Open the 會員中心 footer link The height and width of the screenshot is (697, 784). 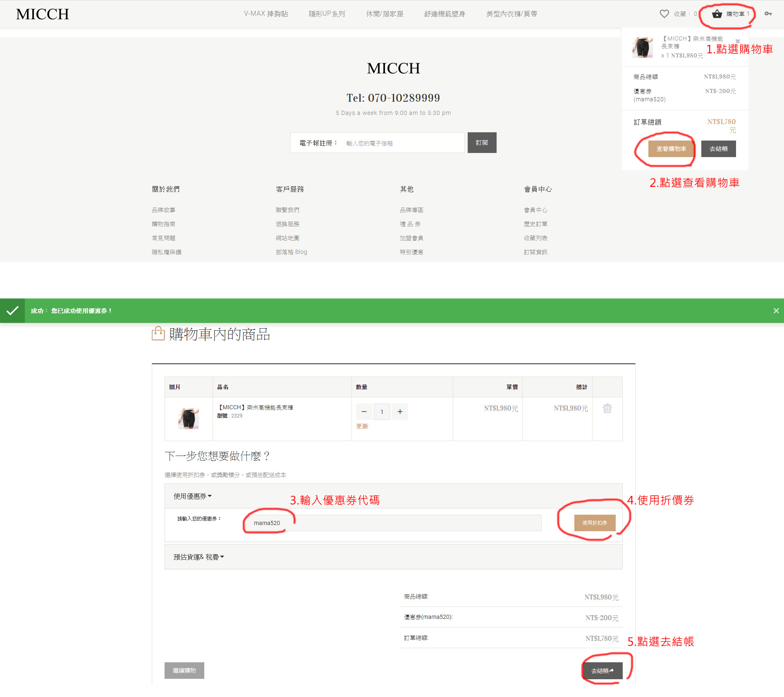pyautogui.click(x=535, y=210)
